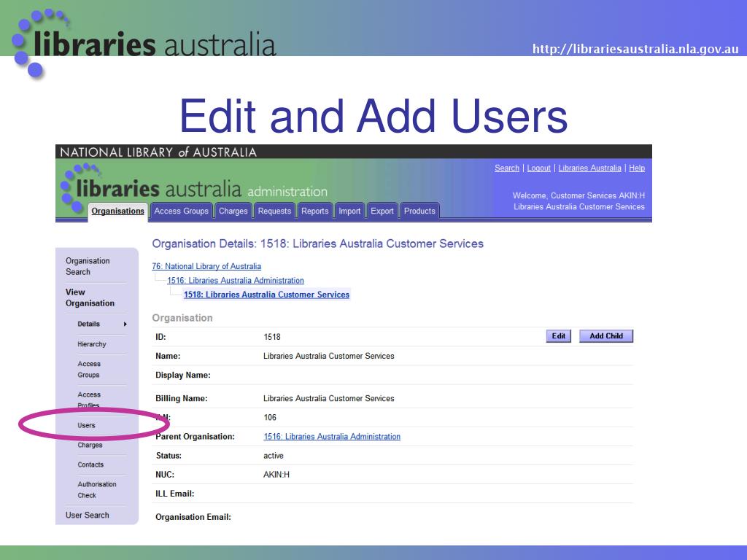
Task: Click the slide's libraries australia logo
Action: 143,43
